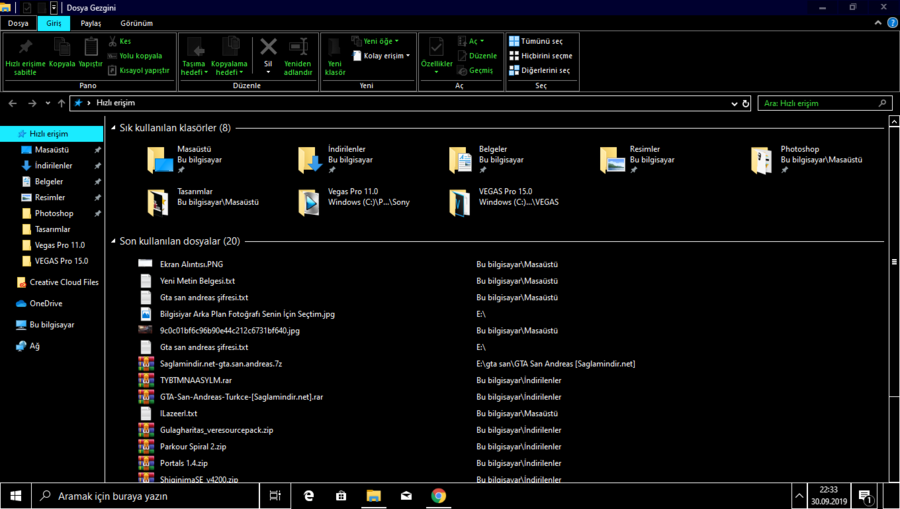Click the Kopyala ribbon button
Image resolution: width=900 pixels, height=509 pixels.
pos(61,53)
